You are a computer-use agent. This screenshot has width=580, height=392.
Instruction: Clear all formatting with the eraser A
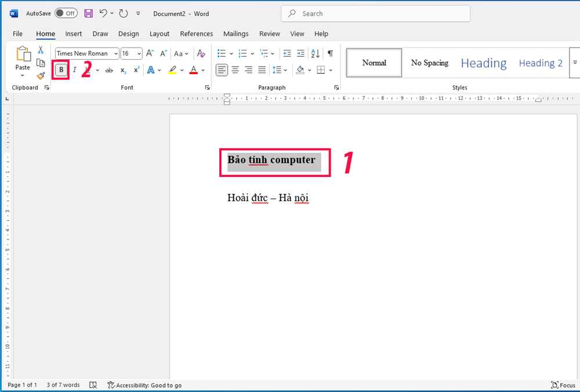(x=201, y=53)
